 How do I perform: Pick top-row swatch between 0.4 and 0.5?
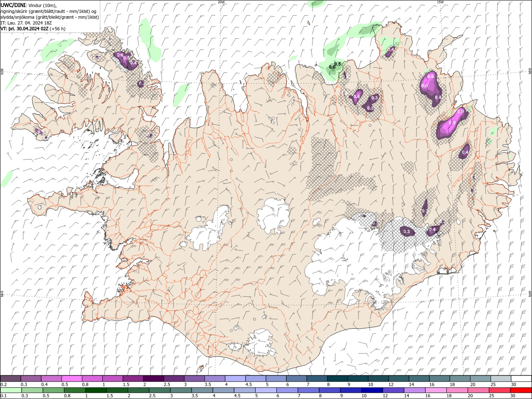pyautogui.click(x=51, y=379)
